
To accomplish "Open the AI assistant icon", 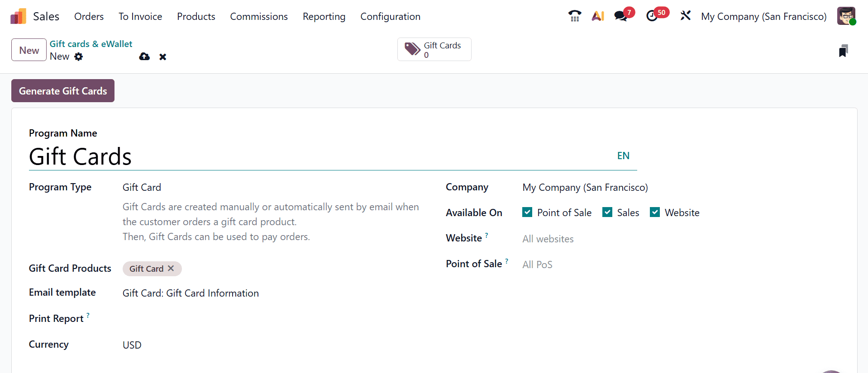I will point(598,16).
